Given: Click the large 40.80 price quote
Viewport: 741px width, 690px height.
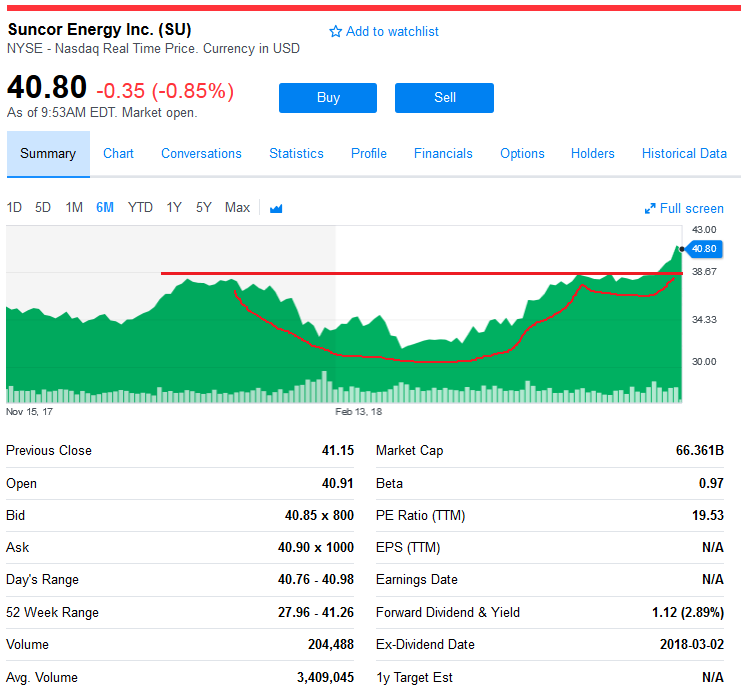Looking at the screenshot, I should click(47, 87).
